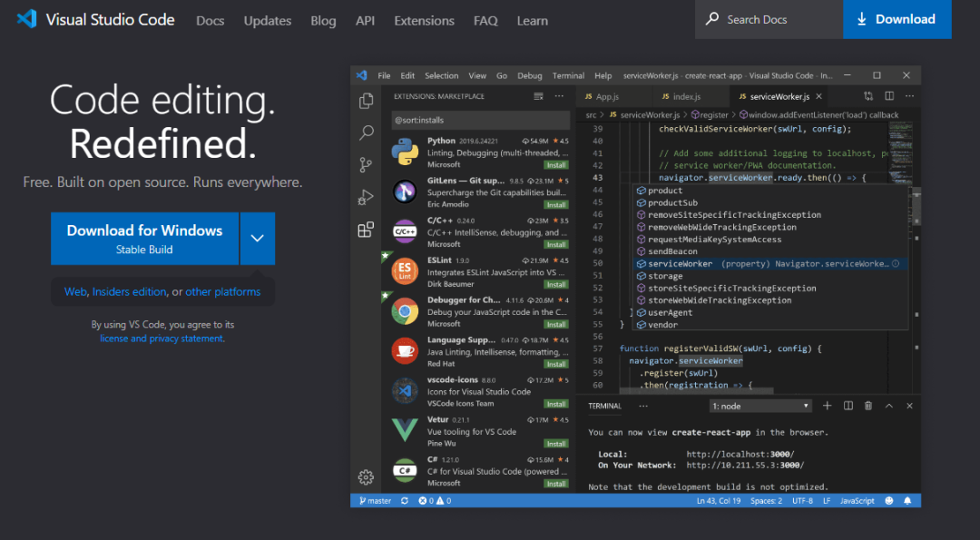Close the serviceWorker.js tab
The image size is (980, 540).
(x=818, y=96)
